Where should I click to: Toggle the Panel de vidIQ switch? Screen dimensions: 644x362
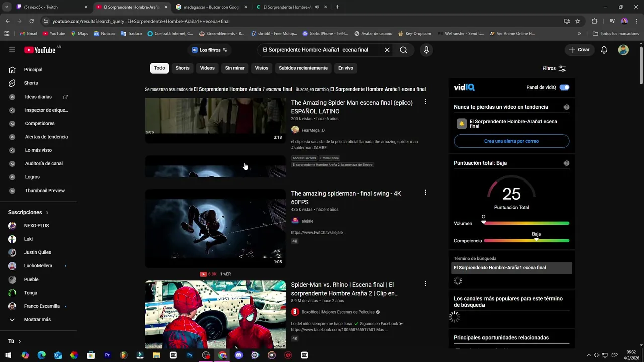point(565,87)
